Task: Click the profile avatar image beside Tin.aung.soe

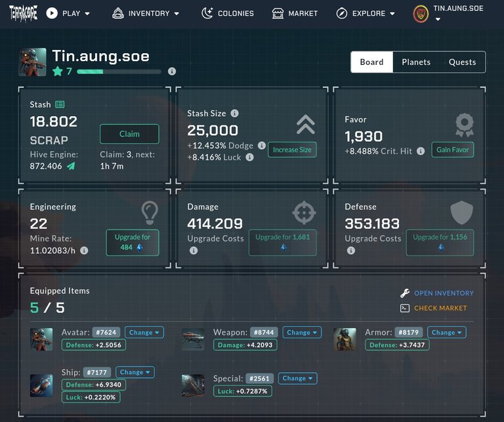Action: coord(32,62)
